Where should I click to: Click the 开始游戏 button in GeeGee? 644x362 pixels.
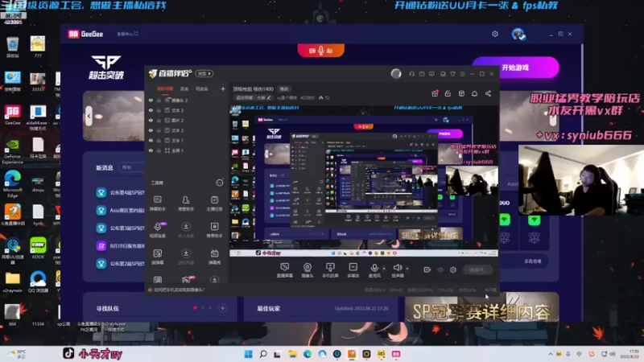(x=515, y=68)
